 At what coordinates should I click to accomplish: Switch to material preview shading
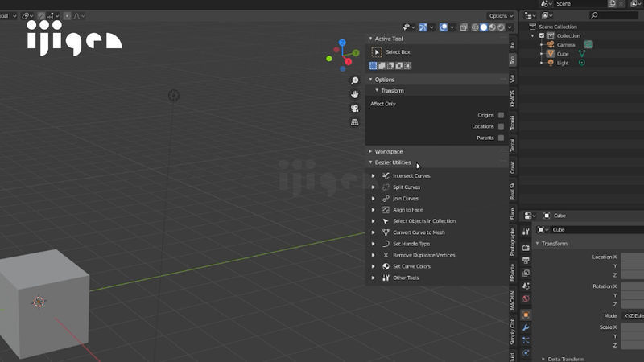coord(493,27)
